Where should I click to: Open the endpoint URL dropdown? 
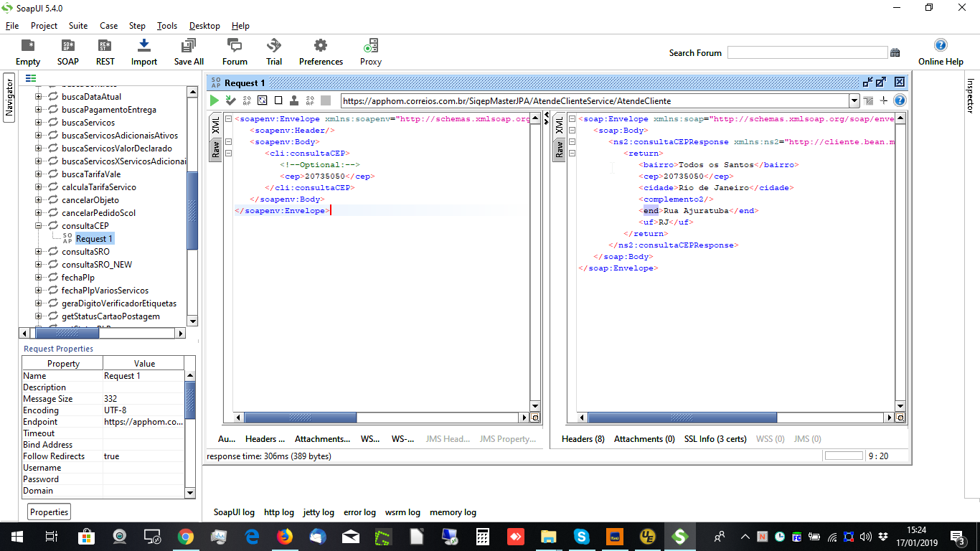click(854, 101)
